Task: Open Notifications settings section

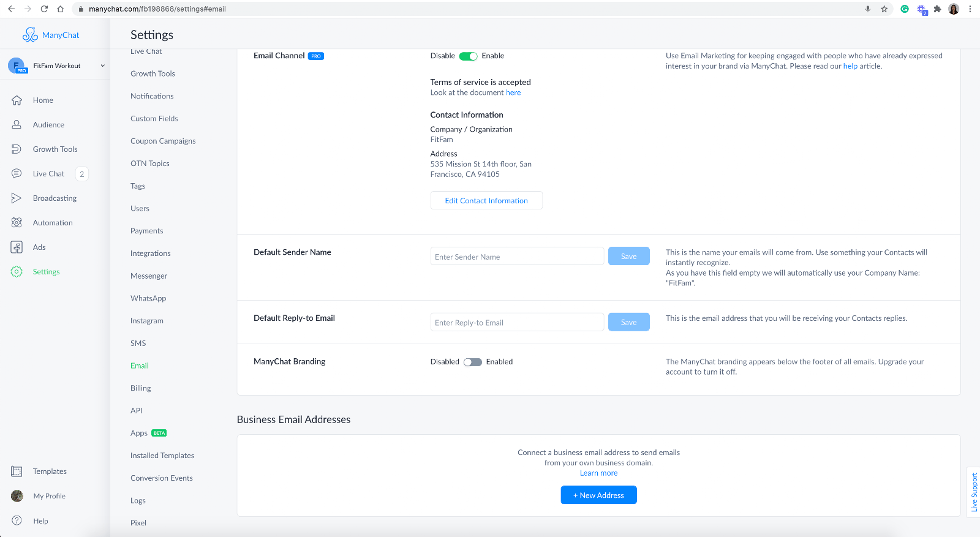Action: coord(152,96)
